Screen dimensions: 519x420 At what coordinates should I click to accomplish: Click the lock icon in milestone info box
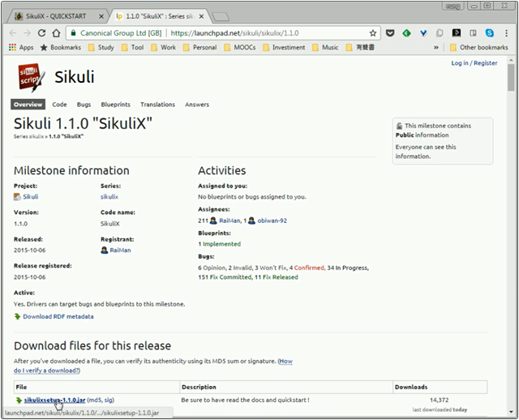click(400, 126)
